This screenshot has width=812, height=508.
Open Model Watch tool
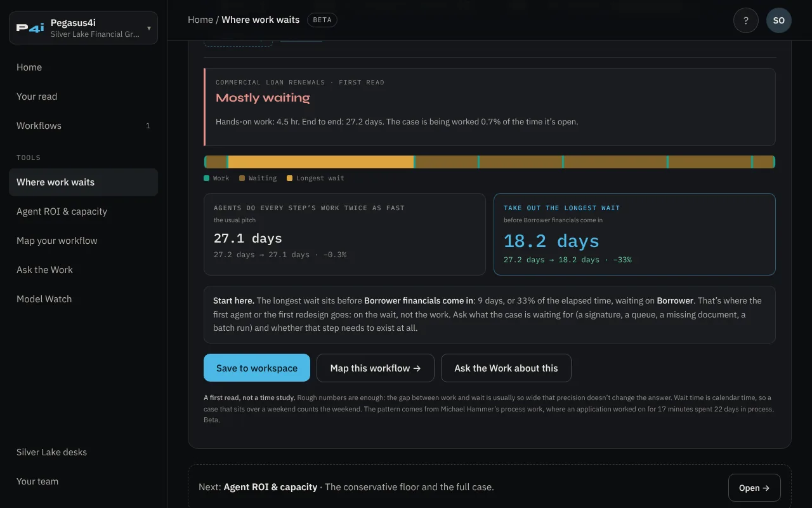[83, 299]
